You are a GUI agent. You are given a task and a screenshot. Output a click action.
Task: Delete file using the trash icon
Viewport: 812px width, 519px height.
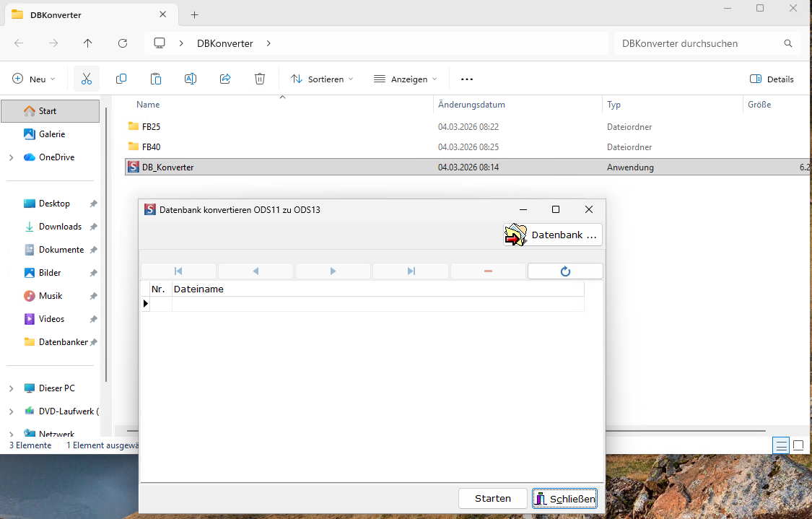(x=260, y=79)
